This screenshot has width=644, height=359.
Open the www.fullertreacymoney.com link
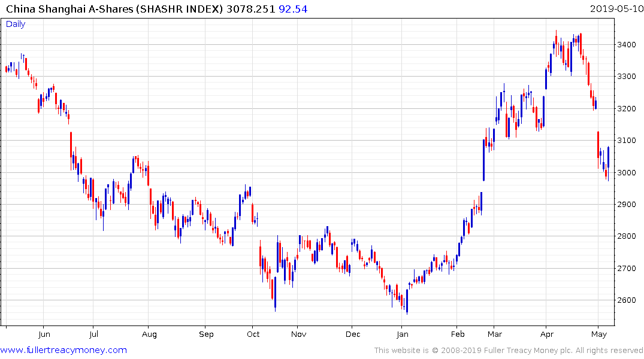pos(64,350)
